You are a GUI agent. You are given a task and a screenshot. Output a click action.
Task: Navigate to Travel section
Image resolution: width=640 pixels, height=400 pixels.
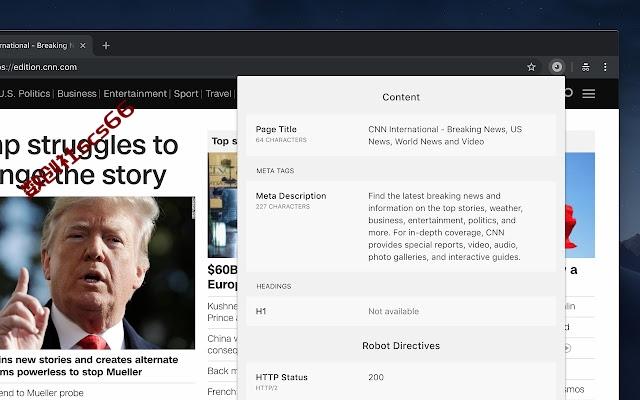click(218, 94)
